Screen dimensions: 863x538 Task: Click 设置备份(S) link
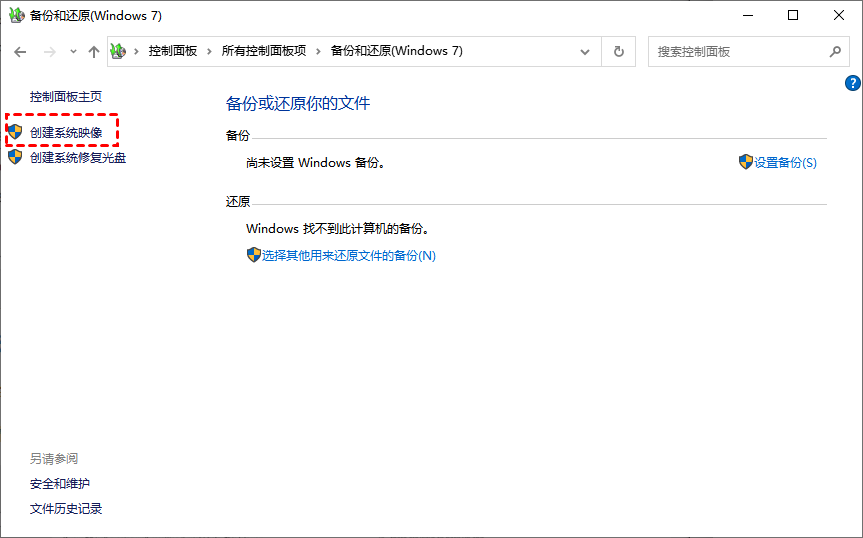(785, 163)
